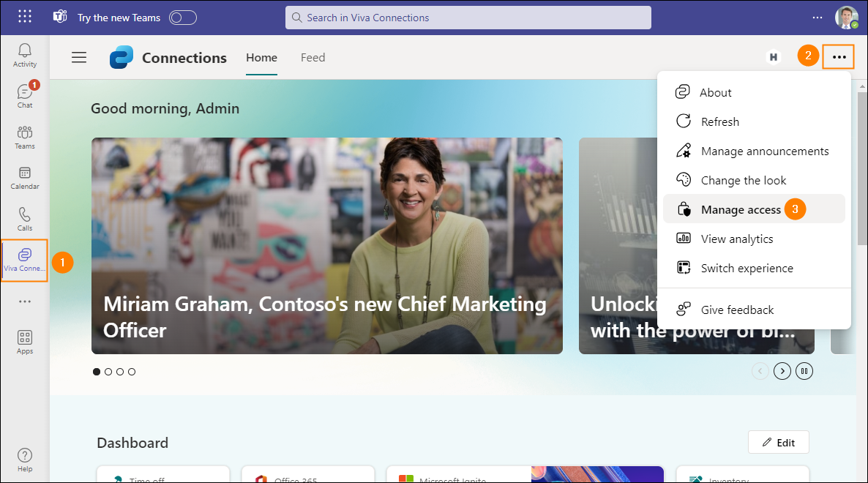The width and height of the screenshot is (868, 483).
Task: Click the Microsoft 365 app launcher waffle icon
Action: click(24, 16)
